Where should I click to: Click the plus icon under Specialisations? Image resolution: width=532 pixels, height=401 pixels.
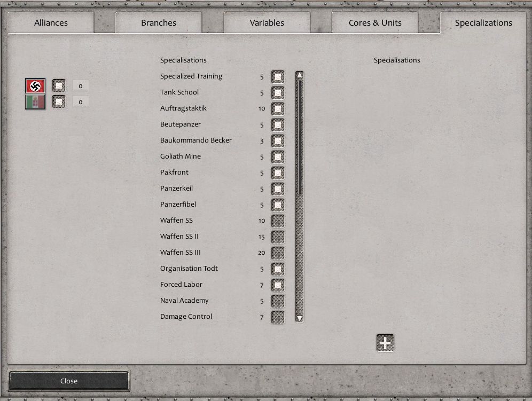click(x=385, y=343)
